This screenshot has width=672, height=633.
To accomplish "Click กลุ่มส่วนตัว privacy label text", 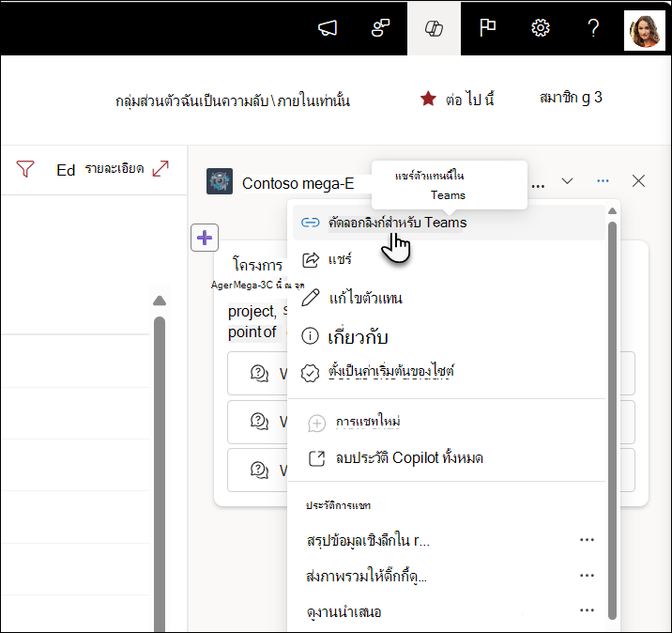I will 233,100.
